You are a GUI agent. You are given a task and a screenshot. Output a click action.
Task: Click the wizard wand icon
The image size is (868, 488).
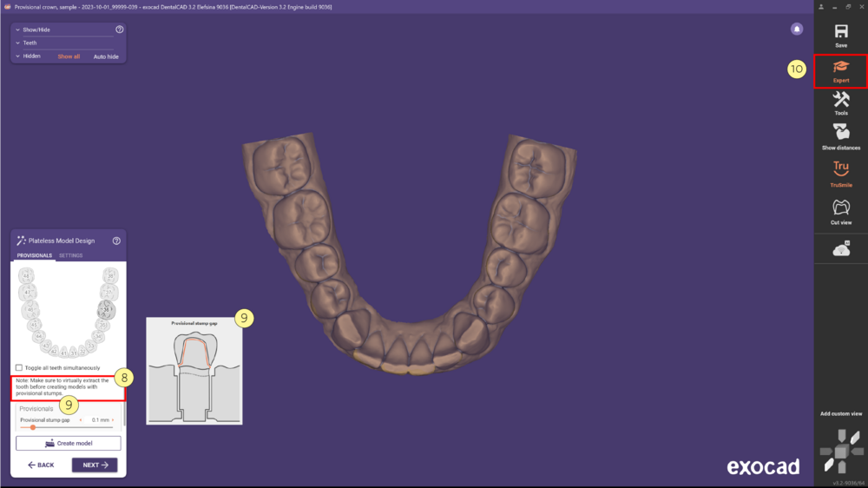coord(21,241)
